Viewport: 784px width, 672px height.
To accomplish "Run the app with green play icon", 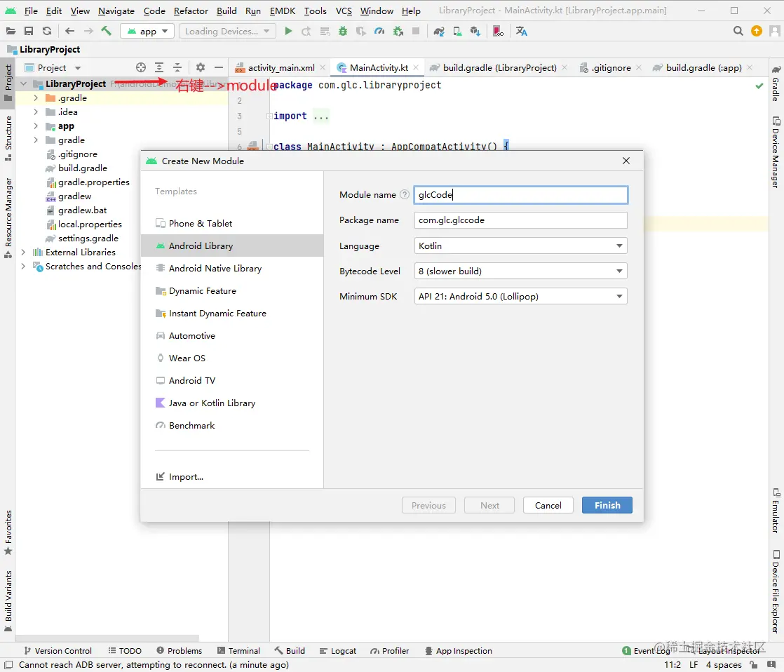I will tap(288, 31).
